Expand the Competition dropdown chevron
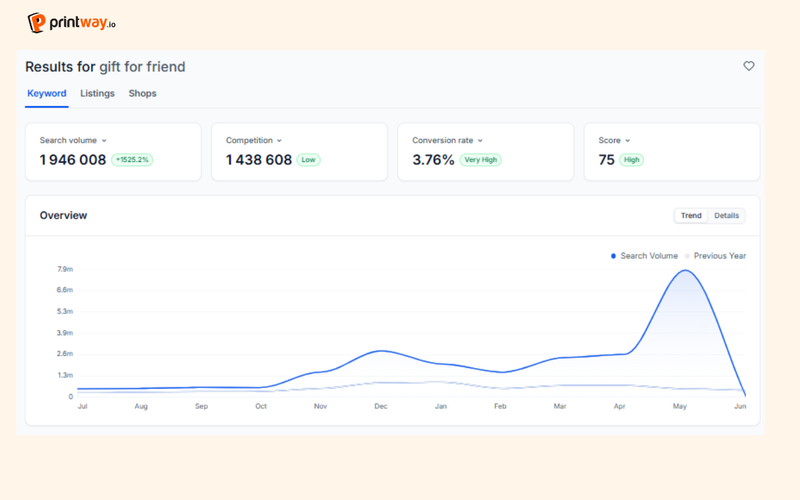The width and height of the screenshot is (800, 500). [279, 141]
